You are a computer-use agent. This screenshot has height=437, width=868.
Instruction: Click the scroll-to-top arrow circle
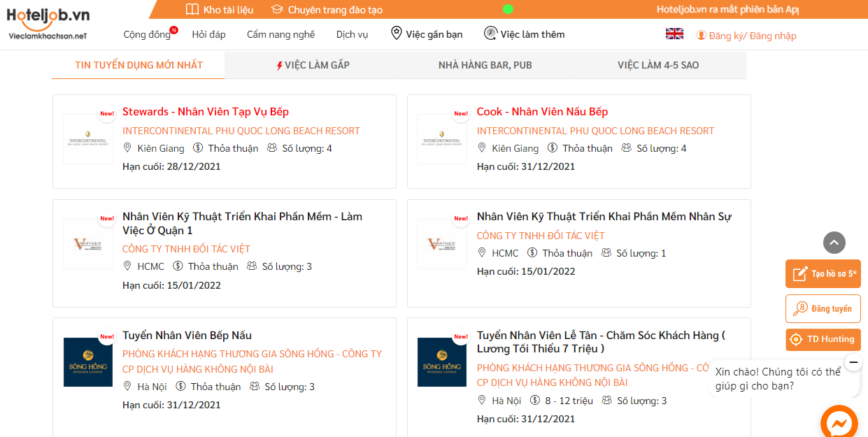[834, 243]
